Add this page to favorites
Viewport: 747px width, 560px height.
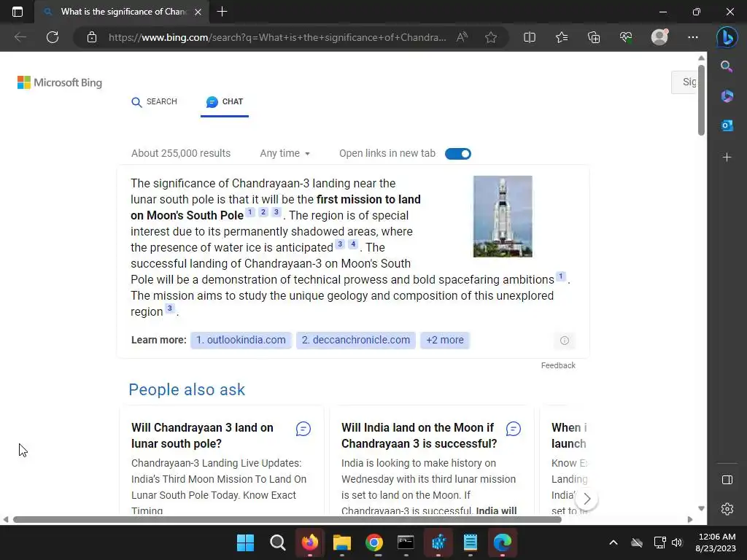pyautogui.click(x=491, y=37)
